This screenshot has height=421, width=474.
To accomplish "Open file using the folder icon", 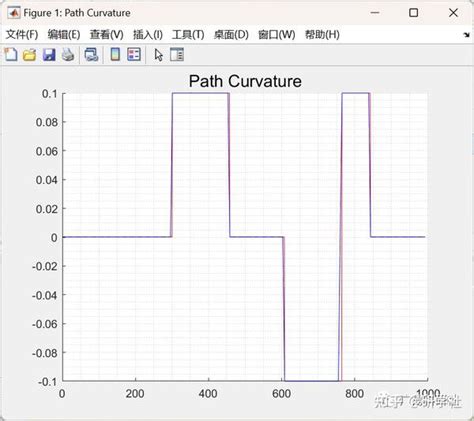I will pos(29,55).
